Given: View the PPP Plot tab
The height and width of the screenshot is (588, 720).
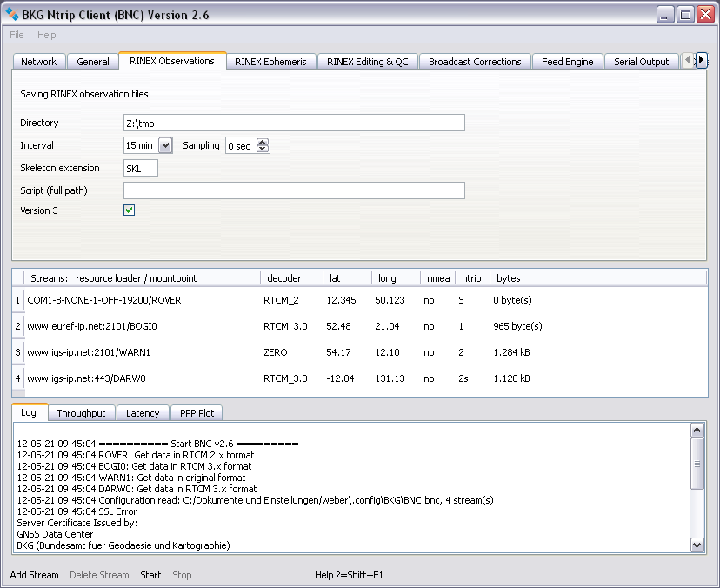Looking at the screenshot, I should point(197,413).
